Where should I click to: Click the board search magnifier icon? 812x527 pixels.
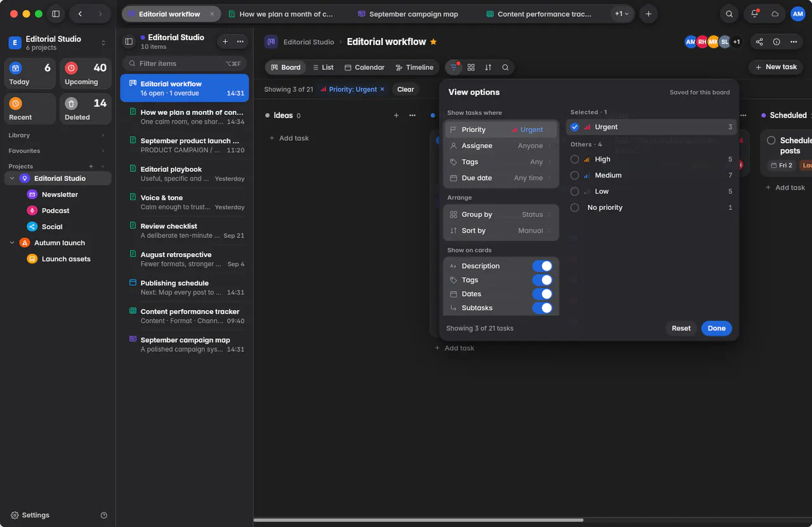[505, 67]
